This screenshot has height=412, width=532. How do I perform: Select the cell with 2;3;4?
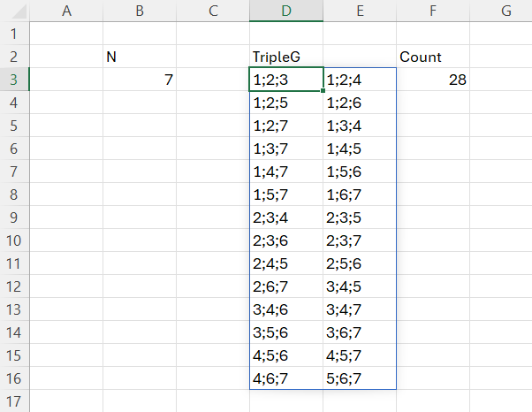click(285, 217)
